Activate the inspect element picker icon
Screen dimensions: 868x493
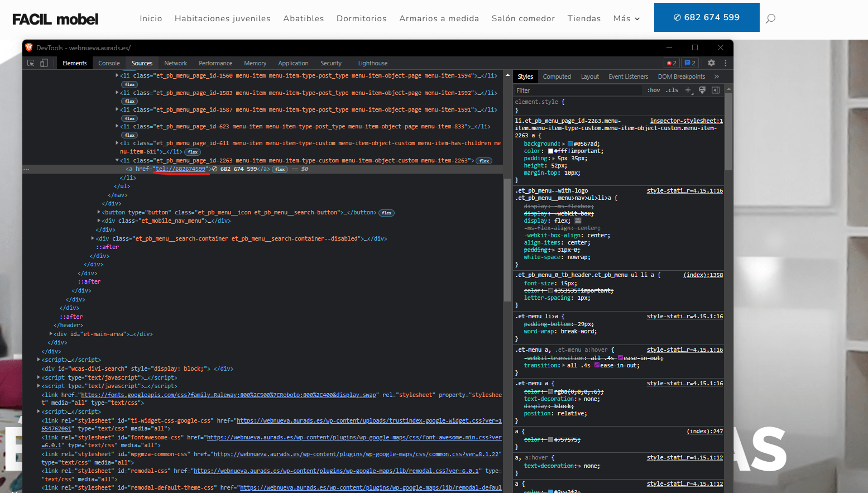coord(31,63)
